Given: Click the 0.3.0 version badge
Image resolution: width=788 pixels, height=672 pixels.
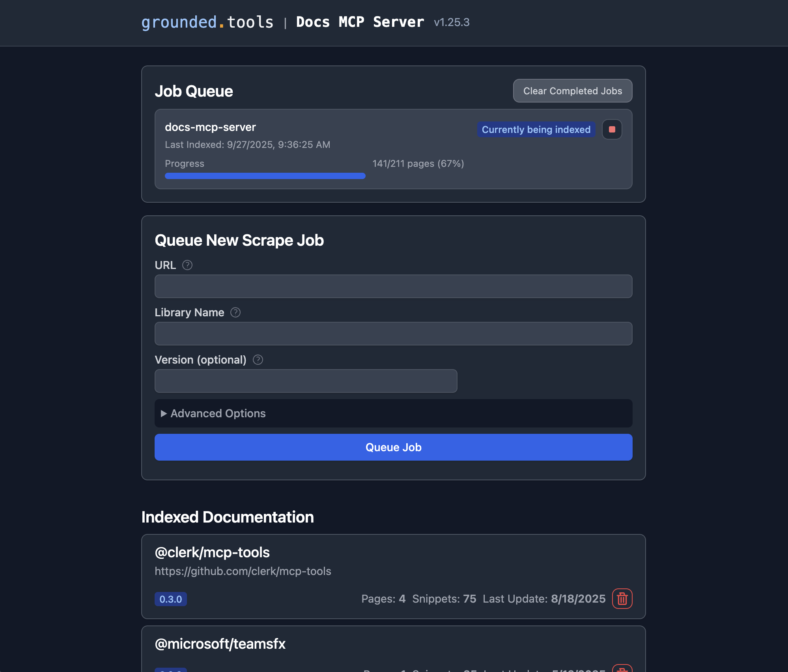Looking at the screenshot, I should 171,599.
